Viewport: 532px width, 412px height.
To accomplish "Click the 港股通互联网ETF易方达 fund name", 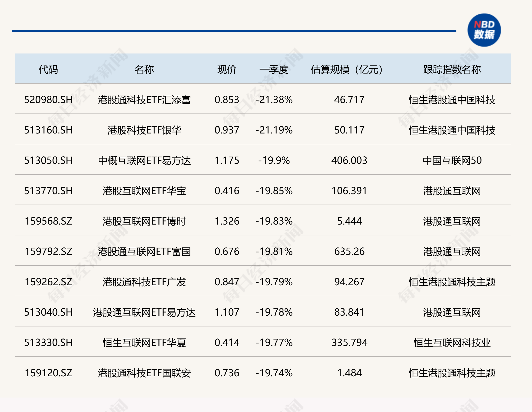I will point(144,312).
